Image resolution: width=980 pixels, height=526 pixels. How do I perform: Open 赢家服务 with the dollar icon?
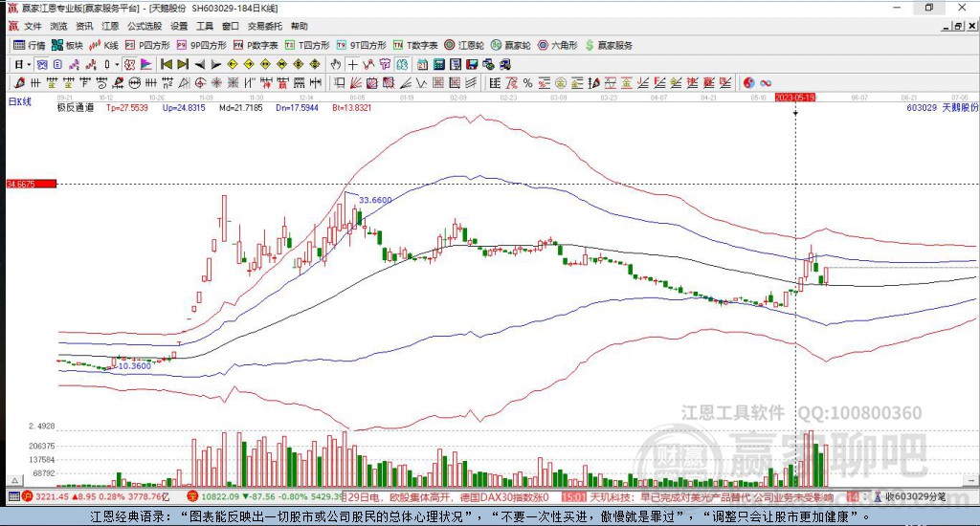[609, 45]
